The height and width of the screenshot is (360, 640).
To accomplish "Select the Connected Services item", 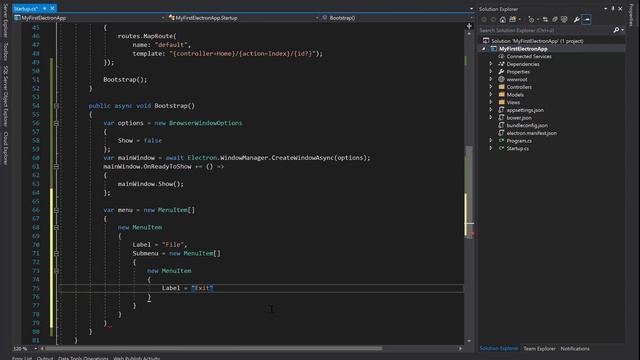I will pos(529,56).
